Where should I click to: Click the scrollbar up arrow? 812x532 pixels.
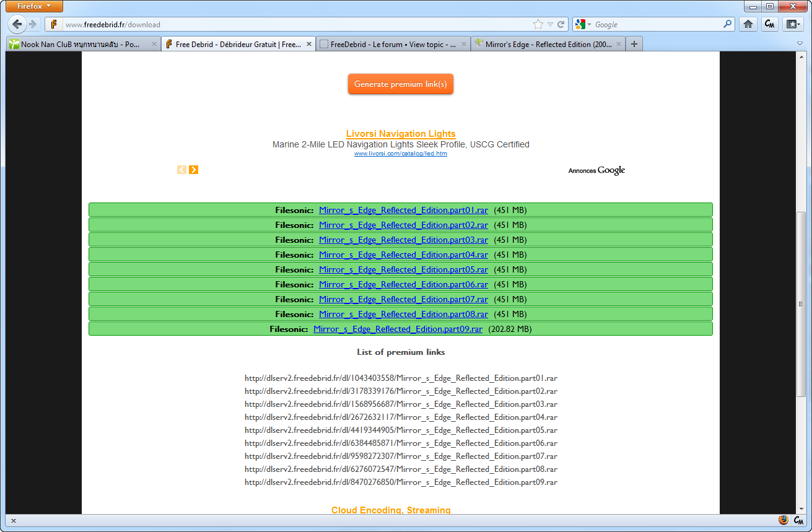[801, 56]
